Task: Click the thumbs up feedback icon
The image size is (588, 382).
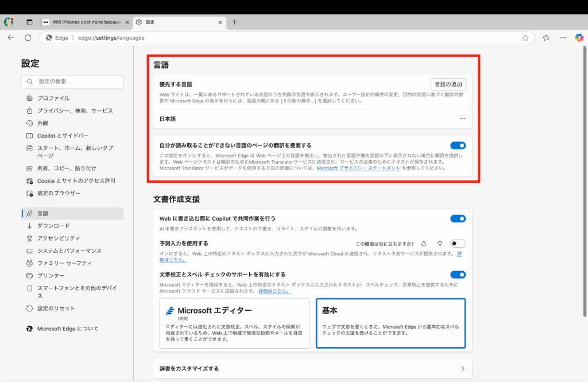Action: click(424, 244)
